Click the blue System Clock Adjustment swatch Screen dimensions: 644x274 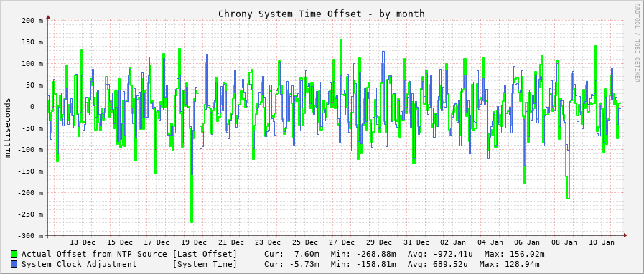(x=14, y=264)
